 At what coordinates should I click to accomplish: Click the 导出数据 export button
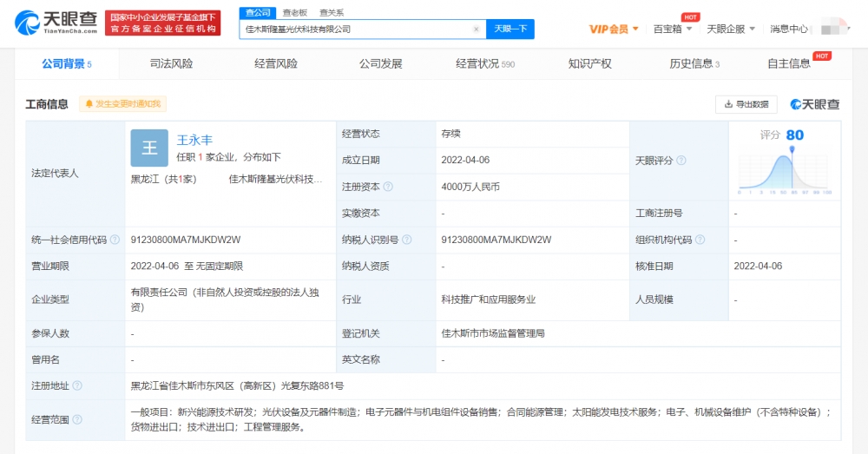coord(746,104)
